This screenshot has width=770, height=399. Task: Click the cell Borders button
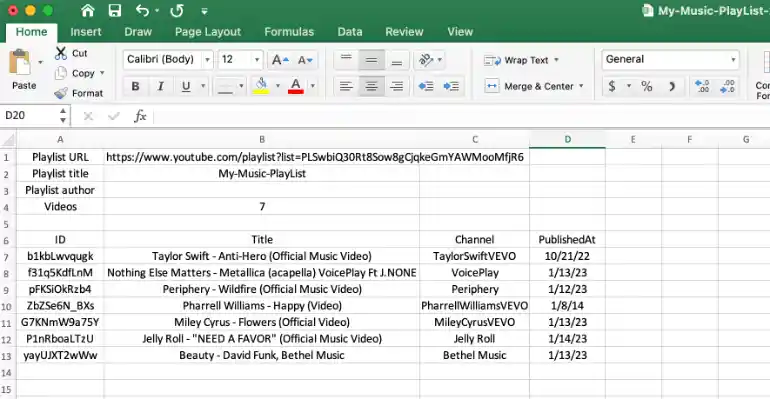[x=225, y=86]
